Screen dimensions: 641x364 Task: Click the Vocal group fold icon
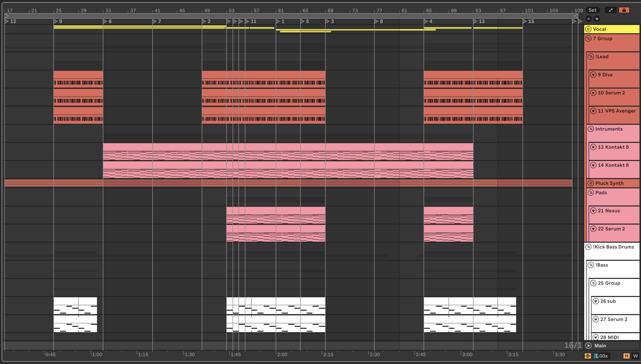coord(588,29)
